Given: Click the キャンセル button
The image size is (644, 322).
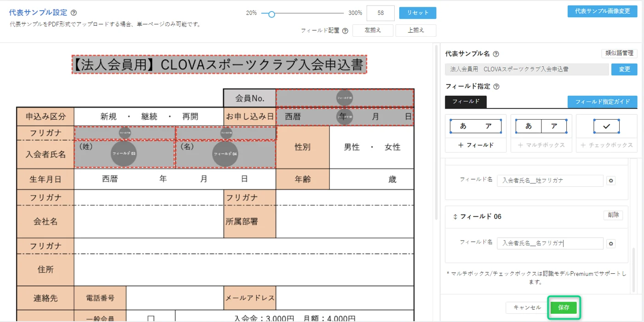Looking at the screenshot, I should coord(527,308).
